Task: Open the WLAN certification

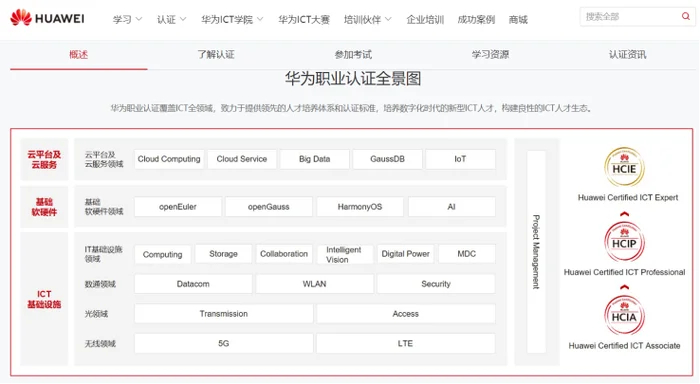Action: (x=315, y=284)
